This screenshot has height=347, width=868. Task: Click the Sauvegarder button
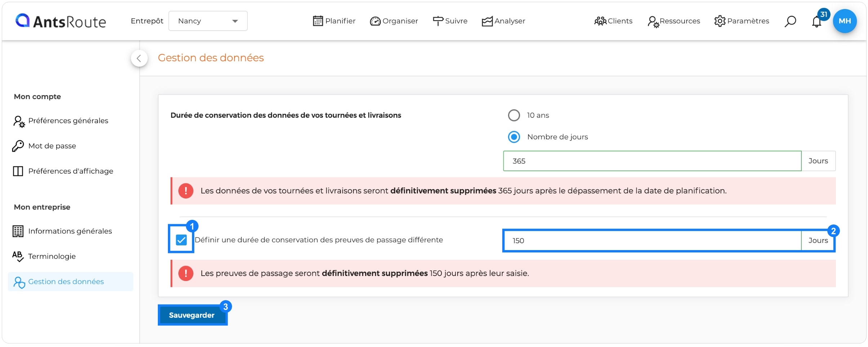coord(192,315)
